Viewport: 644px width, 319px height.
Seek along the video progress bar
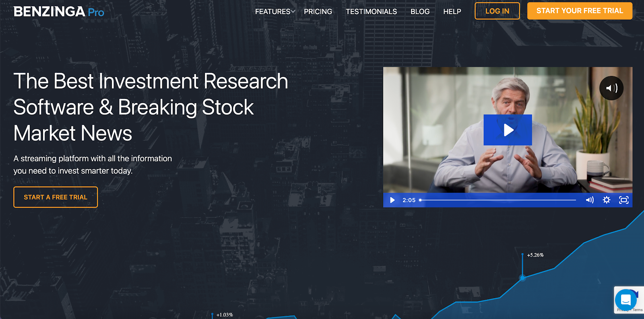pos(498,200)
